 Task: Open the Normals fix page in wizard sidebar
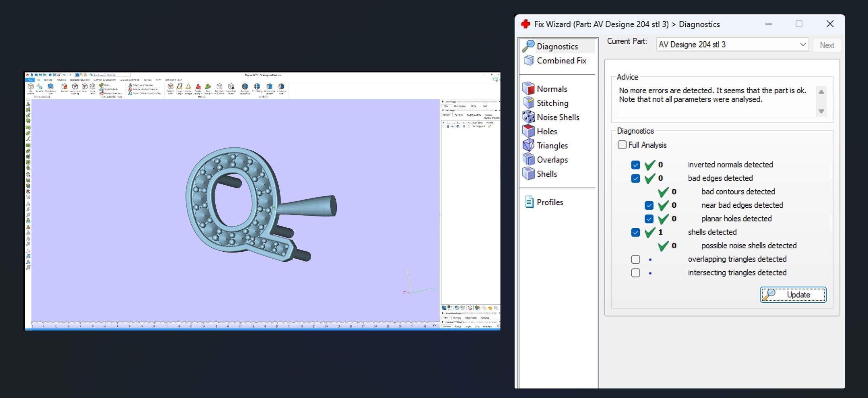(x=551, y=89)
